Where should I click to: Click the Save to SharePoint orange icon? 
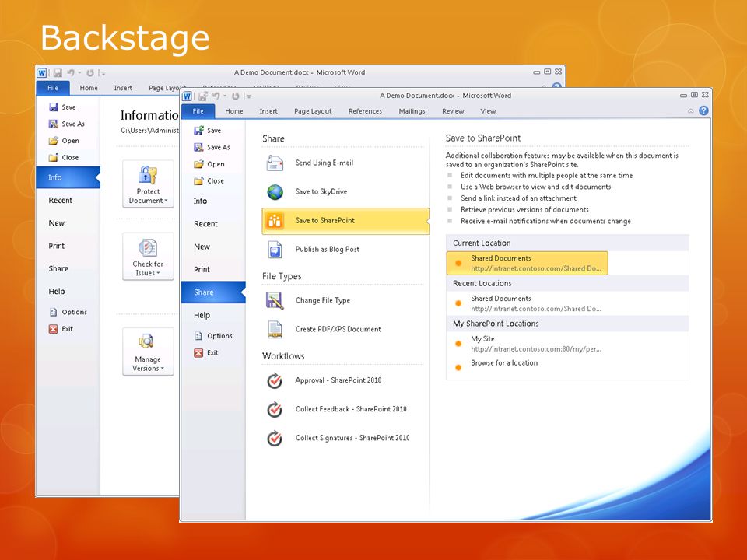click(x=275, y=220)
